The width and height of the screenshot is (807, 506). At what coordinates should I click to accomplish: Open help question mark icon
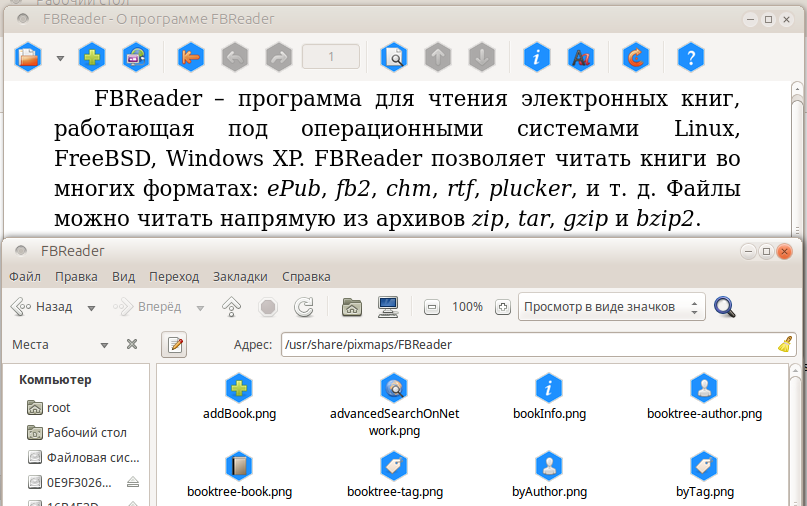pyautogui.click(x=691, y=57)
